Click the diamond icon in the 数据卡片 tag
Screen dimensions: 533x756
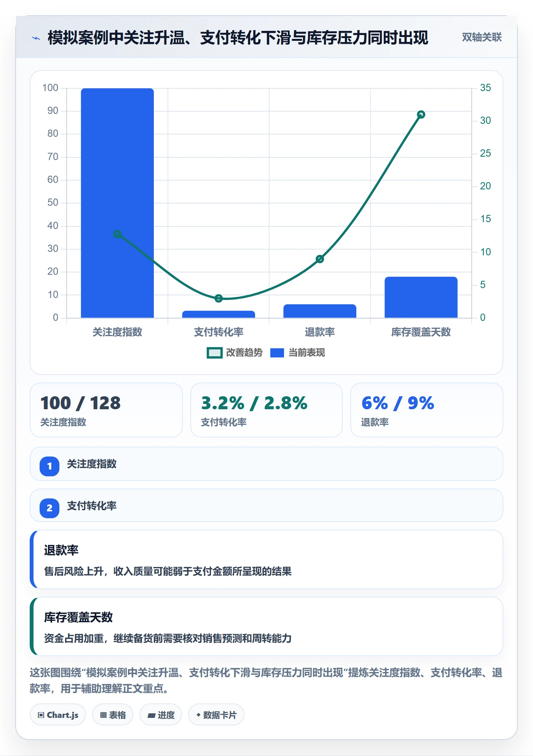[198, 715]
